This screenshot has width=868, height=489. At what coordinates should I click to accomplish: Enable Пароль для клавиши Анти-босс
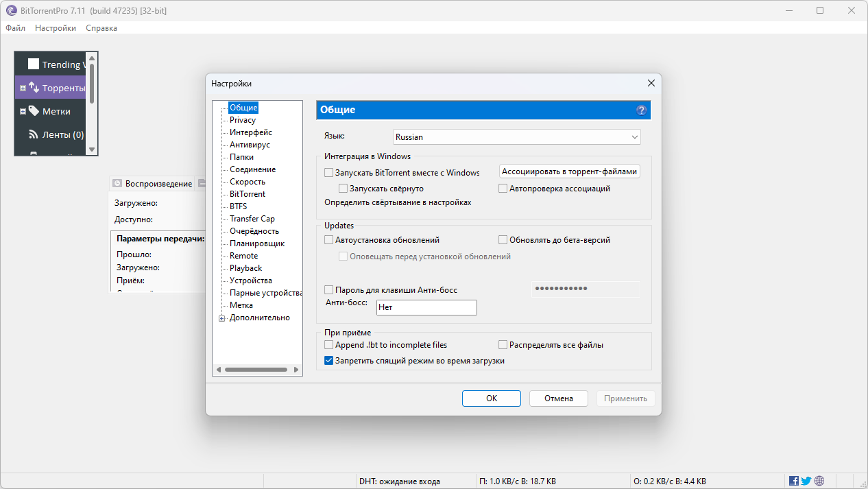tap(329, 289)
